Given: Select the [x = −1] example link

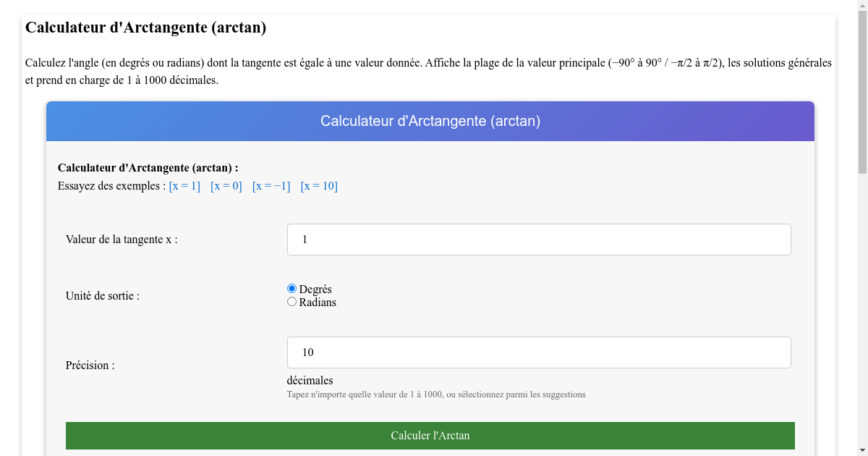Looking at the screenshot, I should pyautogui.click(x=271, y=186).
